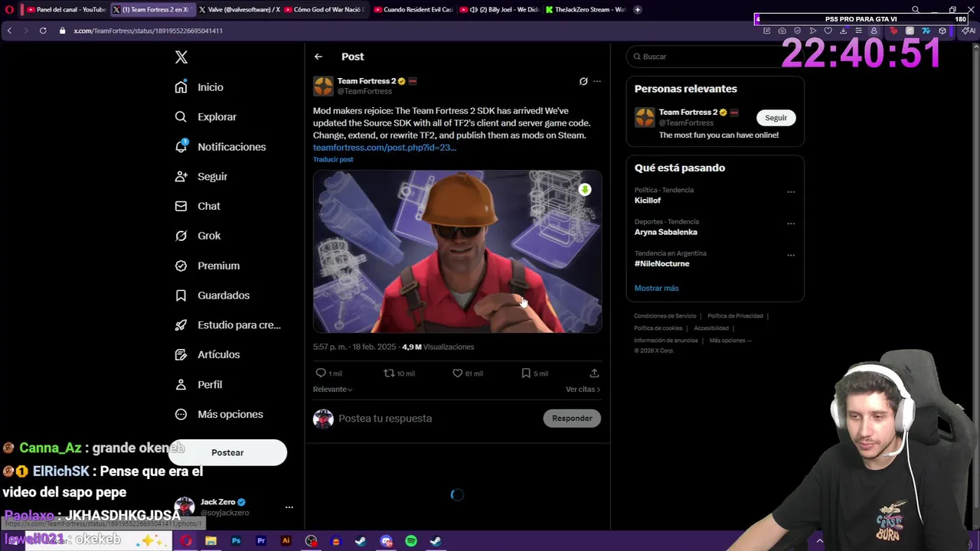Open post's three-dot more menu
The height and width of the screenshot is (551, 980).
click(x=597, y=81)
